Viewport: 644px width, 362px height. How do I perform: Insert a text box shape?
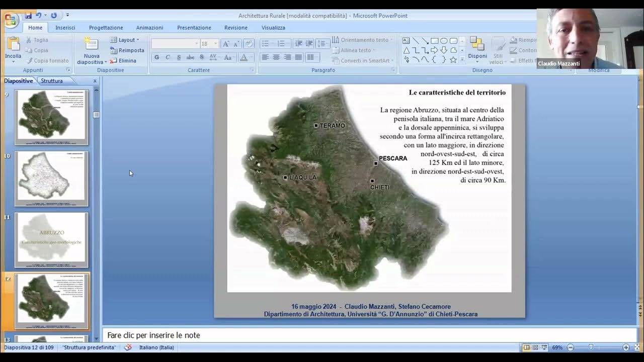(x=406, y=41)
